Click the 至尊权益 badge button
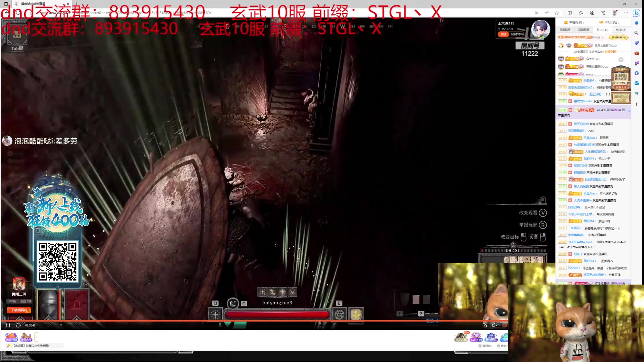The width and height of the screenshot is (644, 362). pos(618,37)
